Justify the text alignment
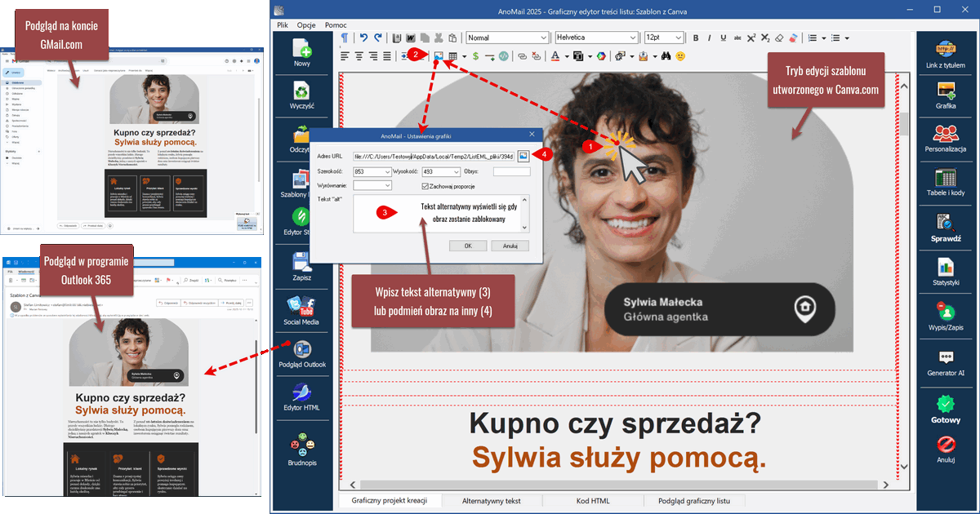 (x=387, y=56)
